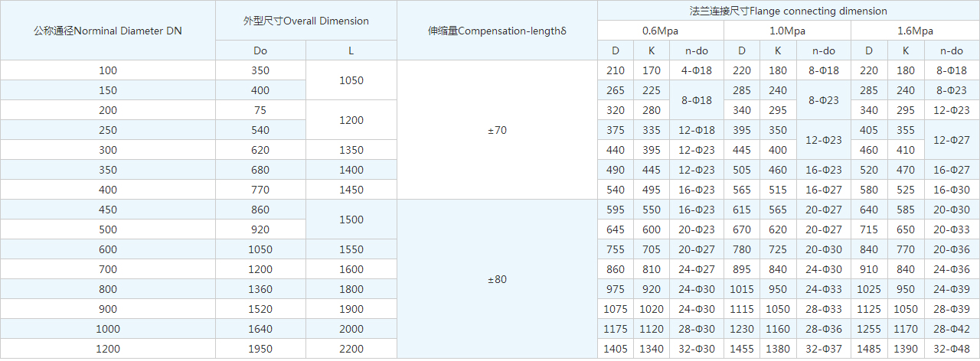Image resolution: width=980 pixels, height=361 pixels.
Task: Click the Do value 1640 cell
Action: (260, 329)
